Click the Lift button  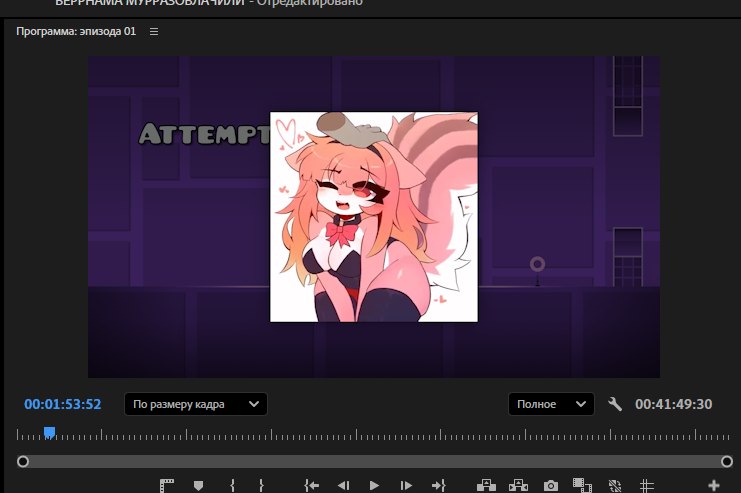486,485
